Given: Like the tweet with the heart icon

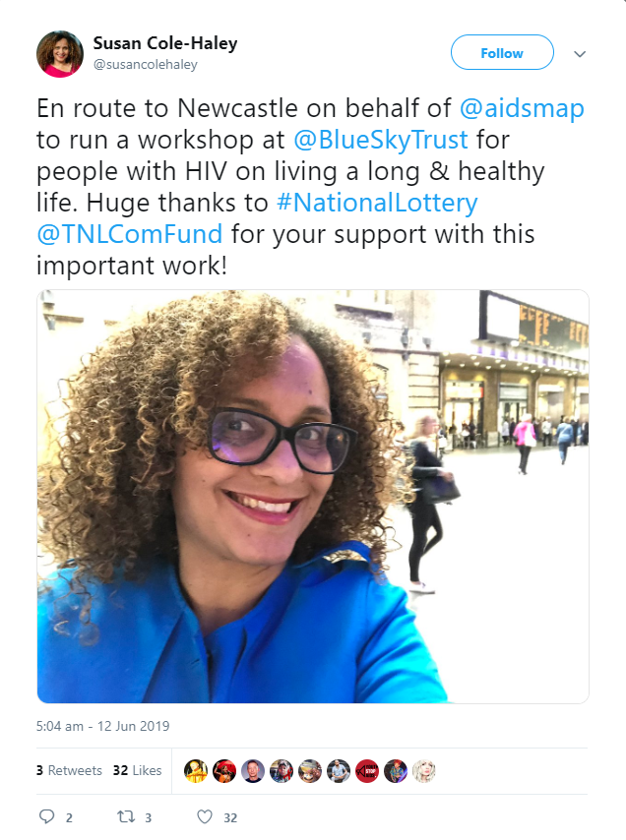Looking at the screenshot, I should [205, 816].
